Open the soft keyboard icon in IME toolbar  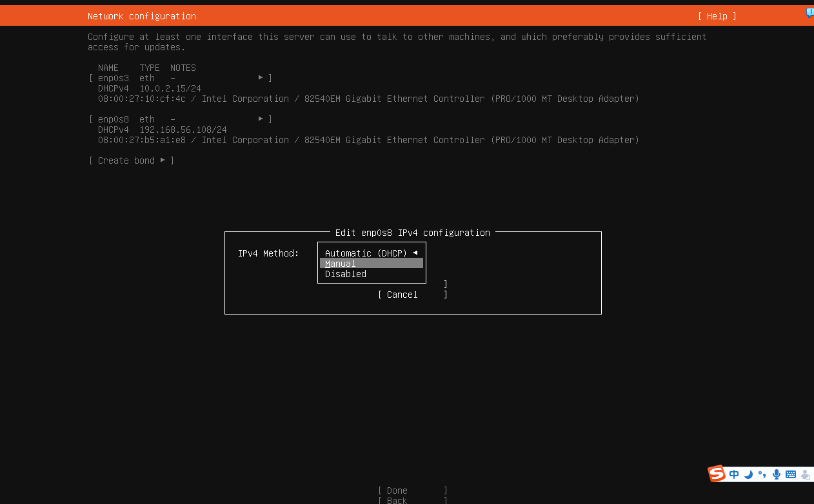[x=790, y=474]
